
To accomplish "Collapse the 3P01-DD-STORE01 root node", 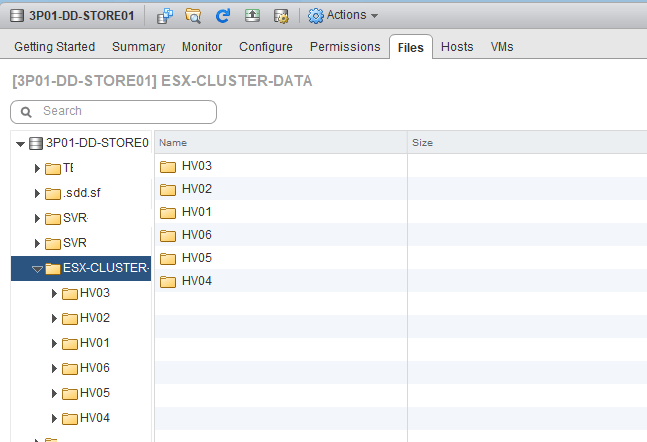I will pyautogui.click(x=20, y=143).
